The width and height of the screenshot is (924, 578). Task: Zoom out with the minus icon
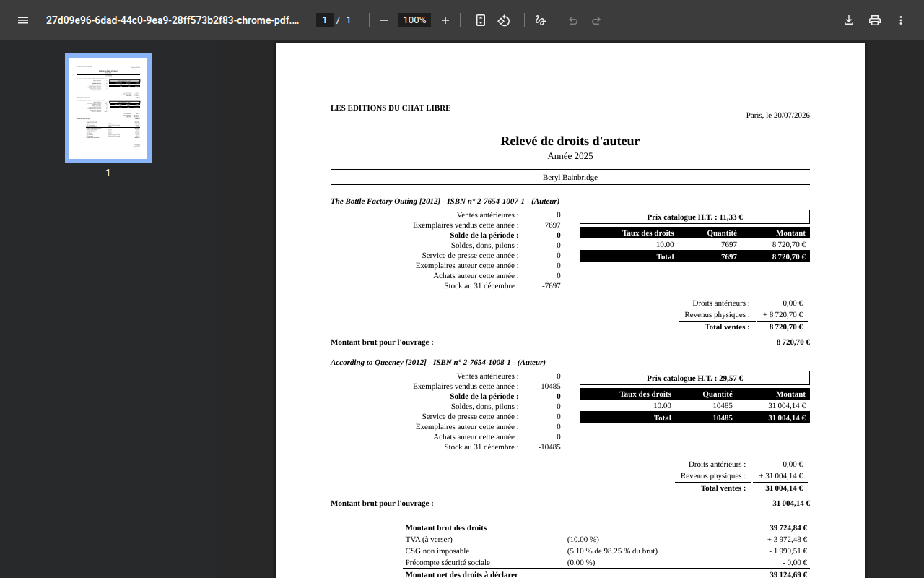point(384,20)
